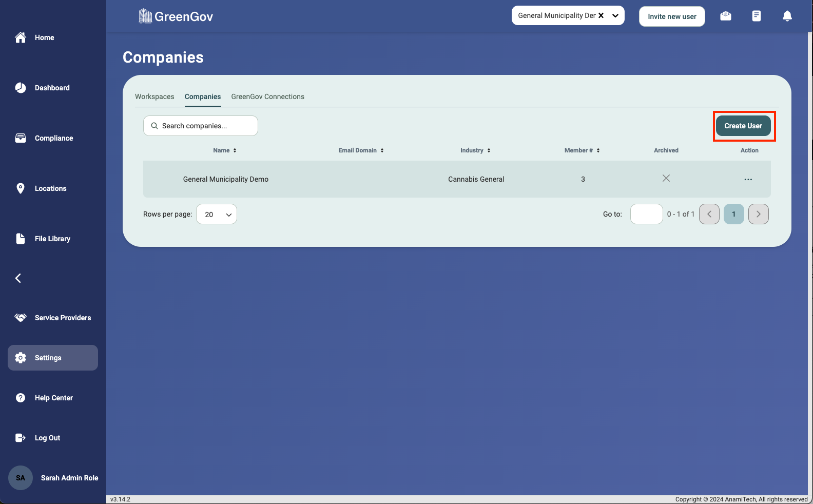813x504 pixels.
Task: Switch to the Workspaces tab
Action: [x=154, y=96]
